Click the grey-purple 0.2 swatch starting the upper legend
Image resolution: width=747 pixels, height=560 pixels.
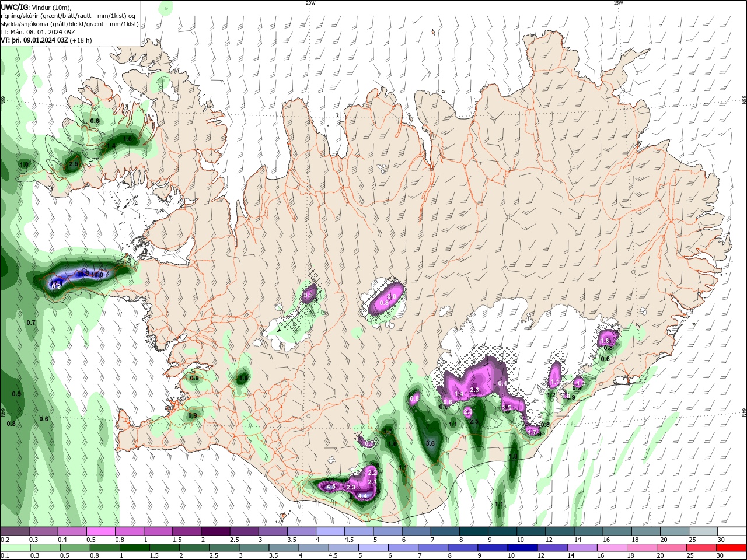click(15, 531)
